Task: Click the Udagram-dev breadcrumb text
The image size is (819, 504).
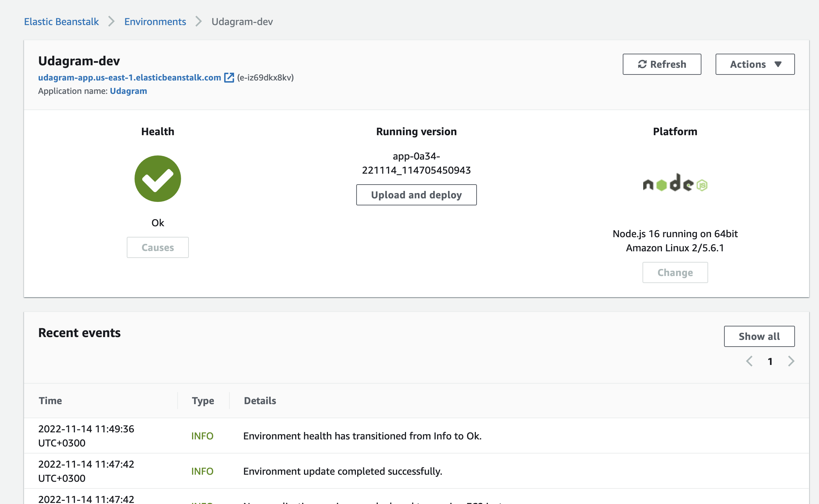Action: pyautogui.click(x=242, y=22)
